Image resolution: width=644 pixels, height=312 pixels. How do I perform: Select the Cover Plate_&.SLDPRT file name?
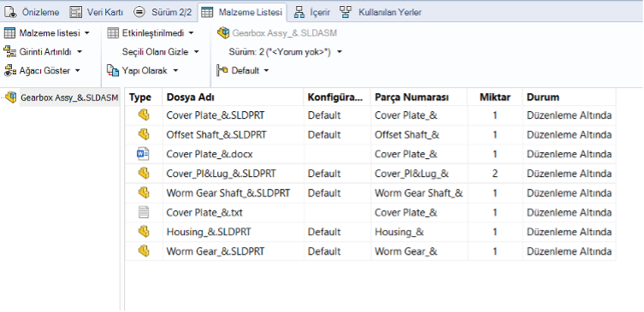[216, 115]
